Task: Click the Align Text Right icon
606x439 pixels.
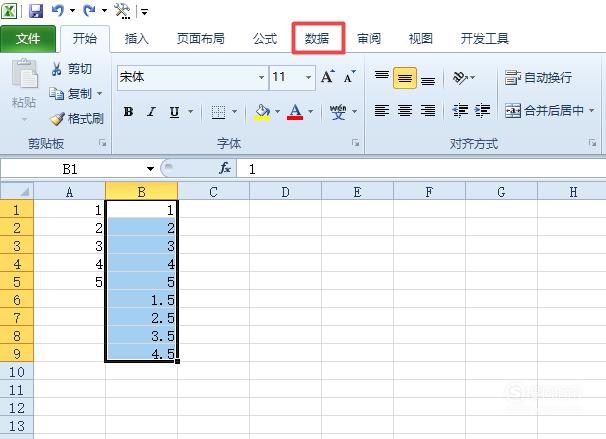Action: [428, 111]
